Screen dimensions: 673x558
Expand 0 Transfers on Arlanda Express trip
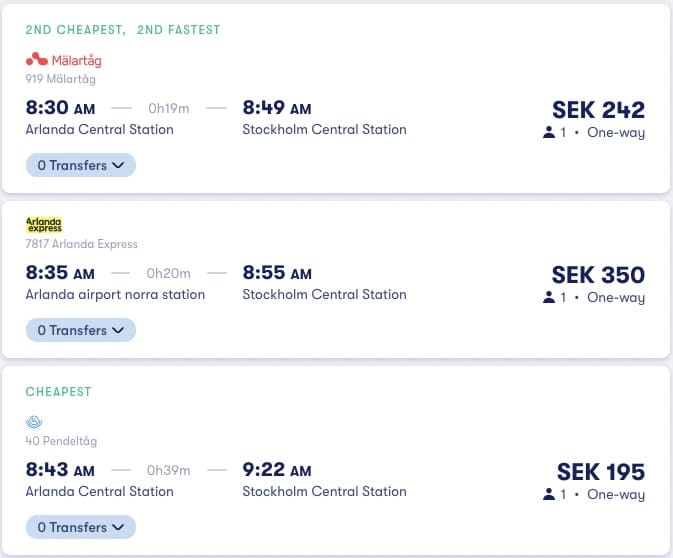(x=81, y=330)
